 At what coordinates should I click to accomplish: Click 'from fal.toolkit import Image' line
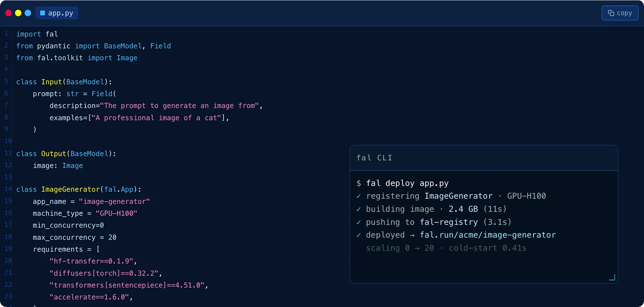point(77,58)
